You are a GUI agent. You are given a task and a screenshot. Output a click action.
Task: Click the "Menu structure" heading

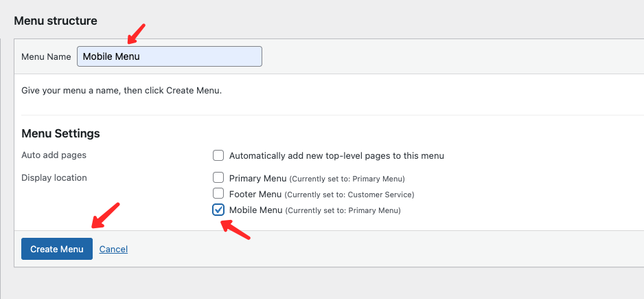coord(56,21)
